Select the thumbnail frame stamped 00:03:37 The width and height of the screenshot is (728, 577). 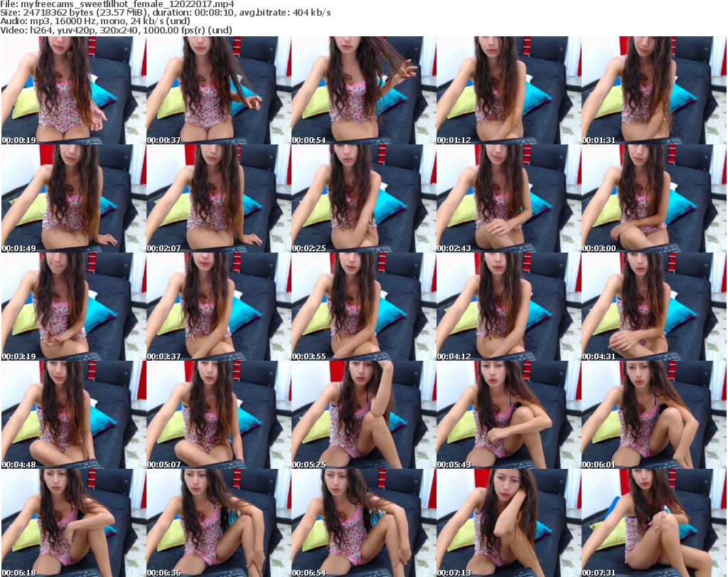point(219,307)
